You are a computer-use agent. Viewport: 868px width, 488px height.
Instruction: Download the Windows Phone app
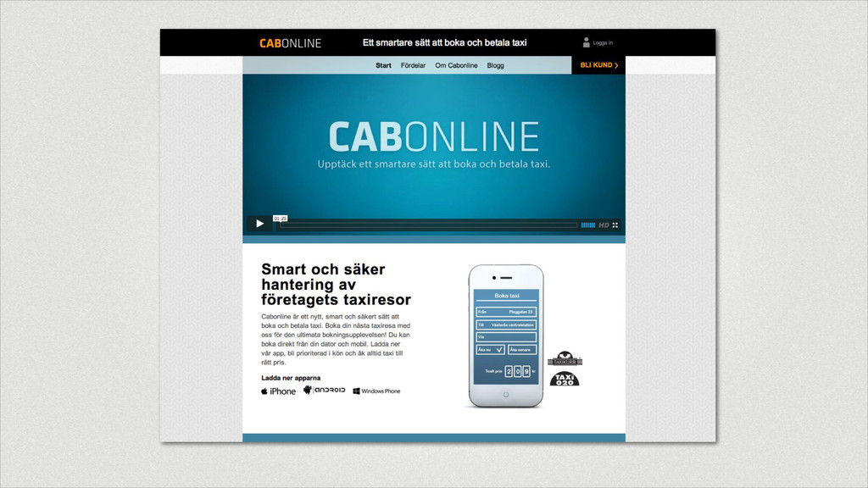point(376,391)
